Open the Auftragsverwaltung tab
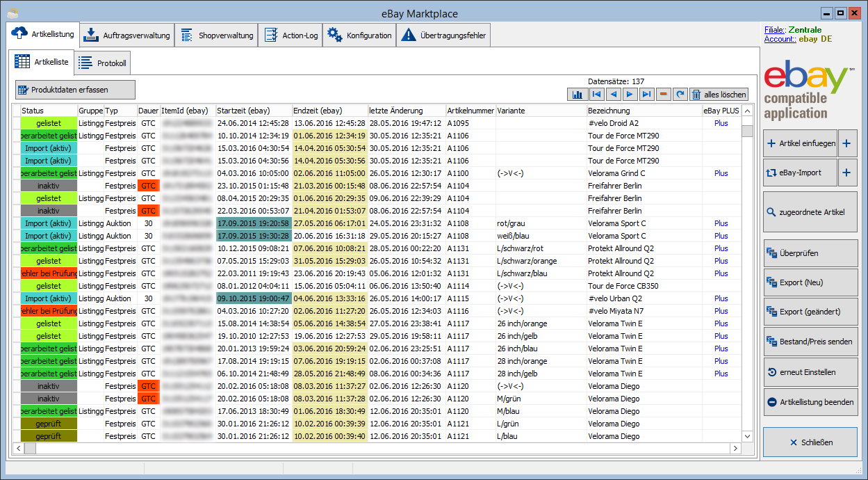 126,35
